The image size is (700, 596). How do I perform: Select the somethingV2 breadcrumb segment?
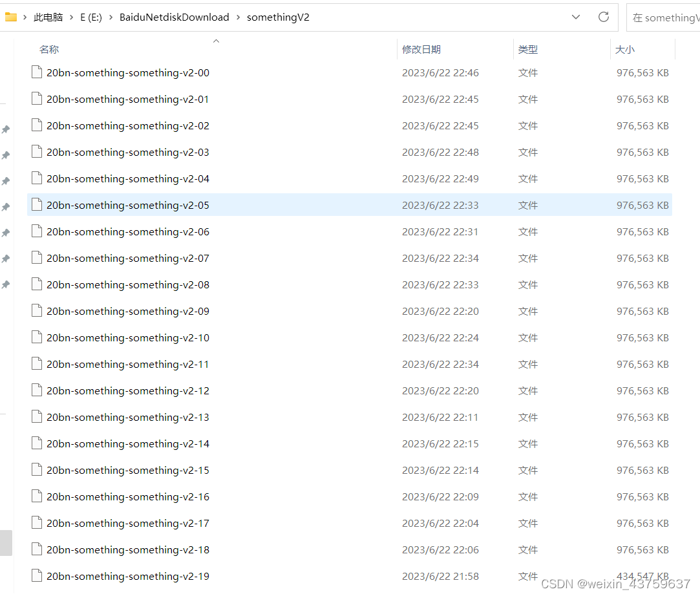pyautogui.click(x=278, y=17)
